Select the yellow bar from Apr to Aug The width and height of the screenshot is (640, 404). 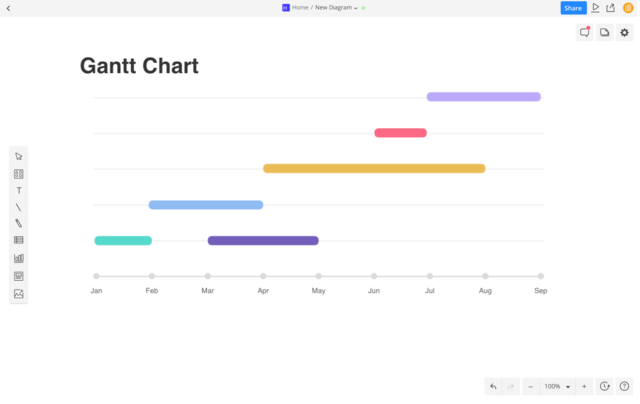pos(374,169)
